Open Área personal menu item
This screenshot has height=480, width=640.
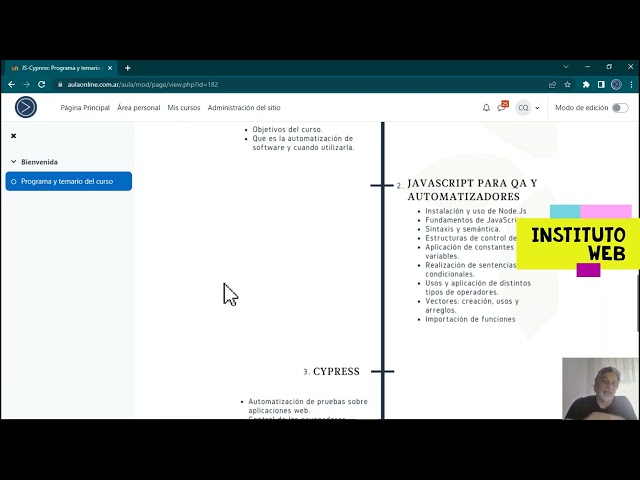(138, 108)
